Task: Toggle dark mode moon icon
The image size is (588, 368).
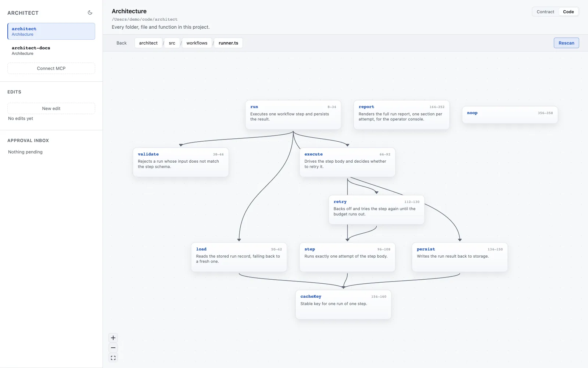Action: (x=90, y=13)
